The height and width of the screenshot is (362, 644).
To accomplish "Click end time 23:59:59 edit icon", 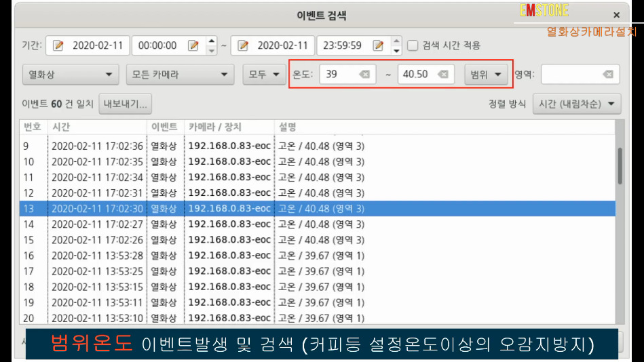I will (378, 45).
